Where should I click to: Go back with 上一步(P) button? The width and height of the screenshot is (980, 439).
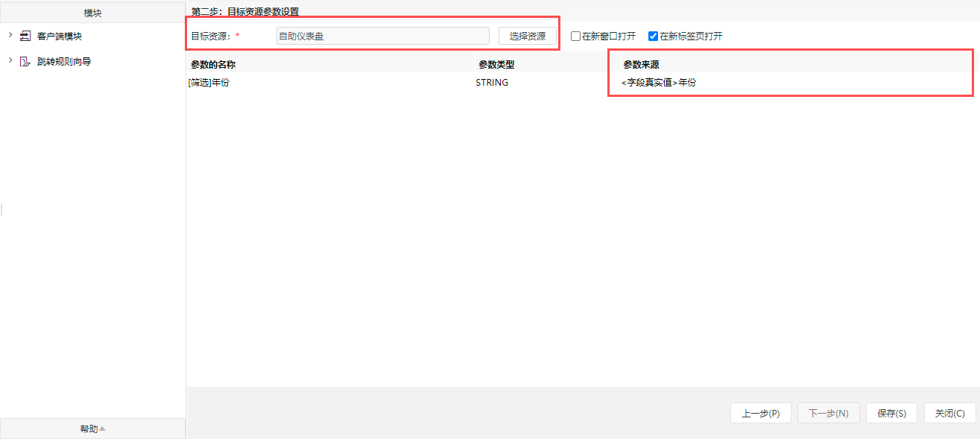pyautogui.click(x=761, y=413)
